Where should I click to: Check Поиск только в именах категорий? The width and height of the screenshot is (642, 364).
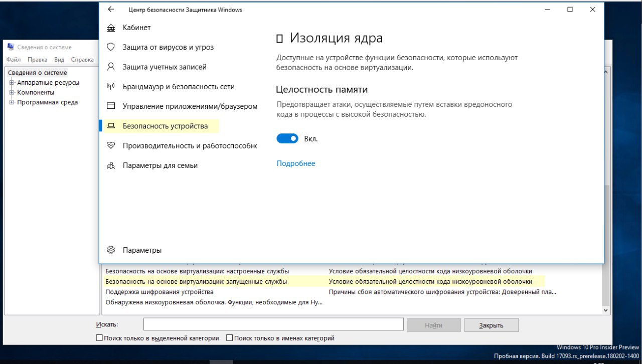[229, 338]
